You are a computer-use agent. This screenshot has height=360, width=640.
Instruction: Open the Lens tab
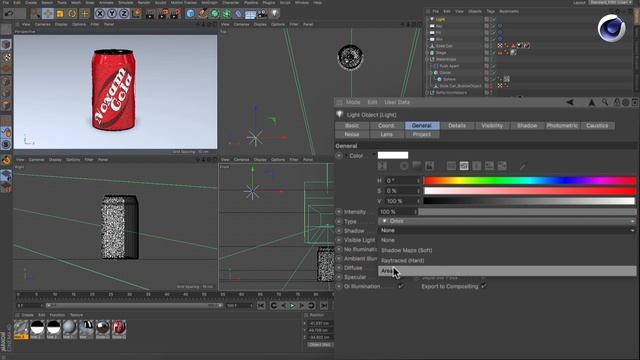coord(387,134)
